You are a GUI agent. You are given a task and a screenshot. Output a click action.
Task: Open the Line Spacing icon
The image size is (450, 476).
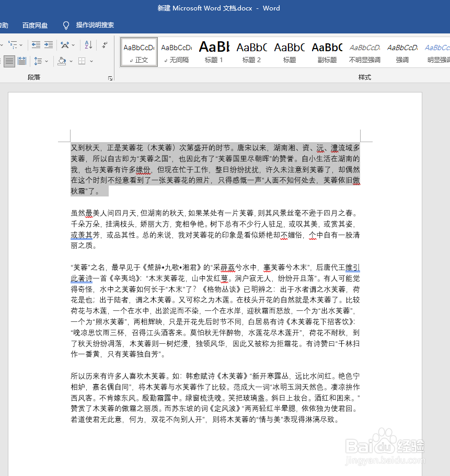click(38, 61)
